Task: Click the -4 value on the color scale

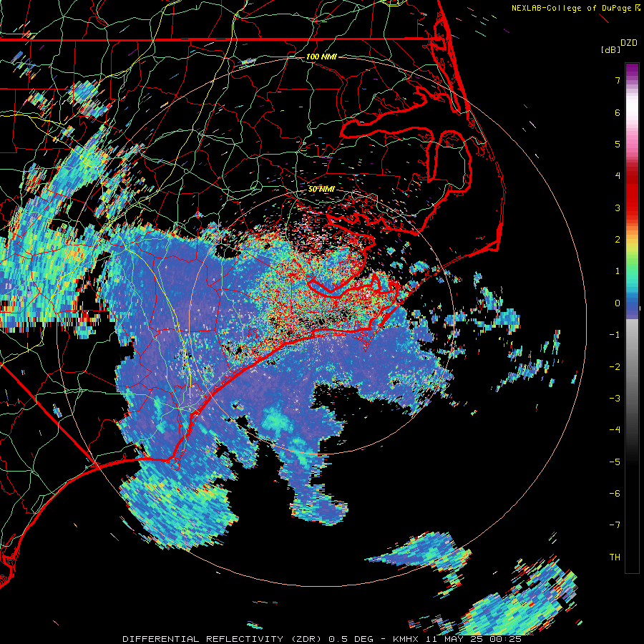Action: 615,430
